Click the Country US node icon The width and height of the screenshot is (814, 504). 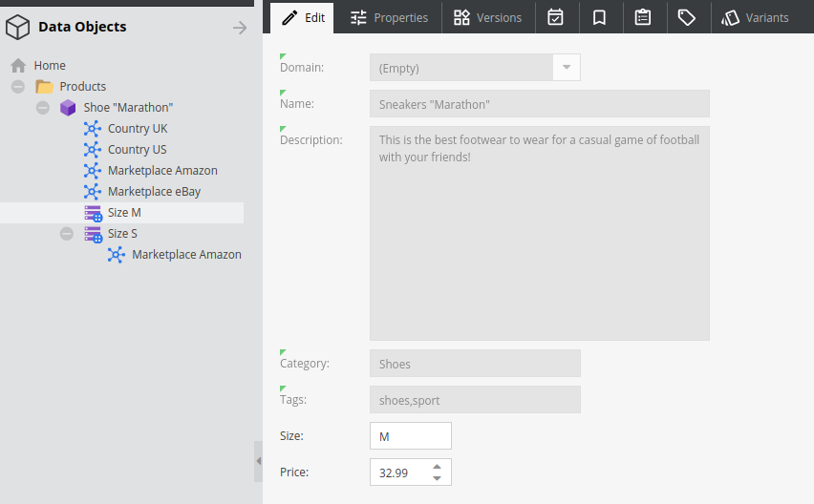tap(93, 150)
